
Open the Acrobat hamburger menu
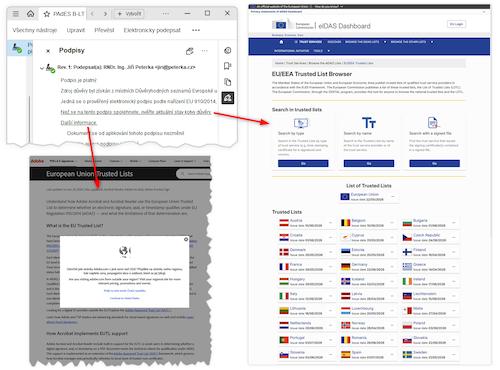coord(16,14)
